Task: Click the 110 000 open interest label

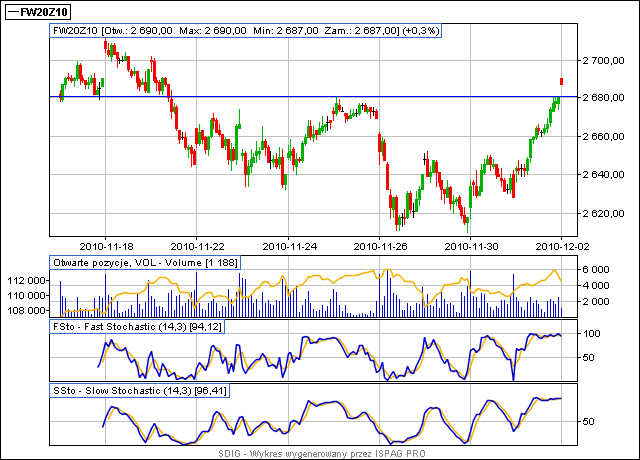Action: (x=26, y=296)
